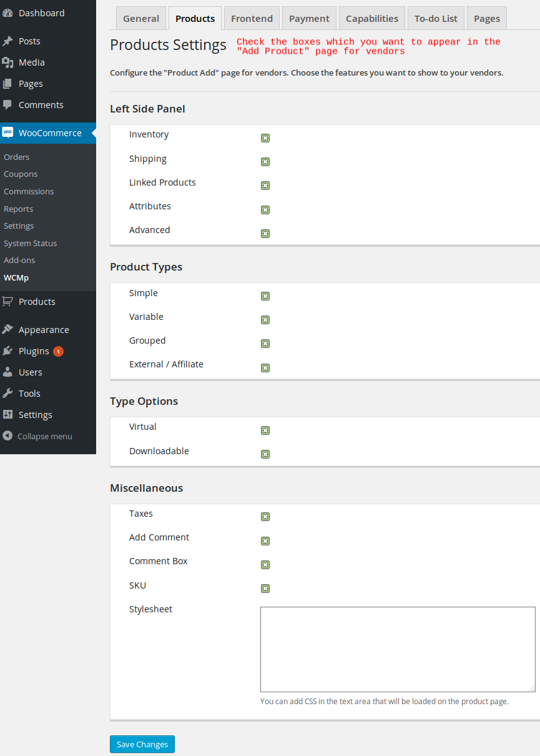The image size is (540, 756).
Task: Click the WooCommerce logo icon
Action: tap(7, 132)
